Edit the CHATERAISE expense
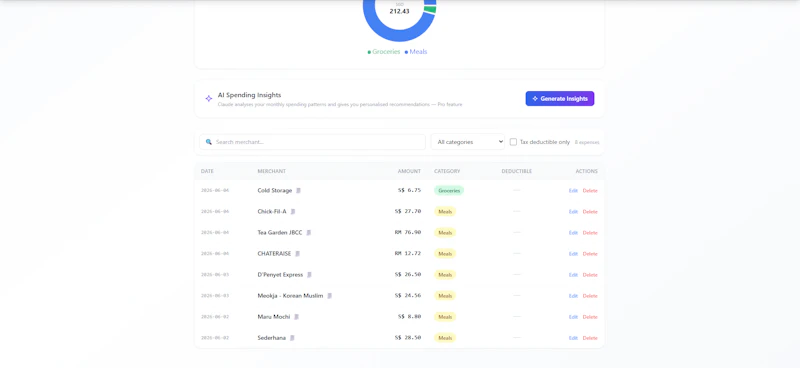Screen dimensions: 800x368 (573, 254)
